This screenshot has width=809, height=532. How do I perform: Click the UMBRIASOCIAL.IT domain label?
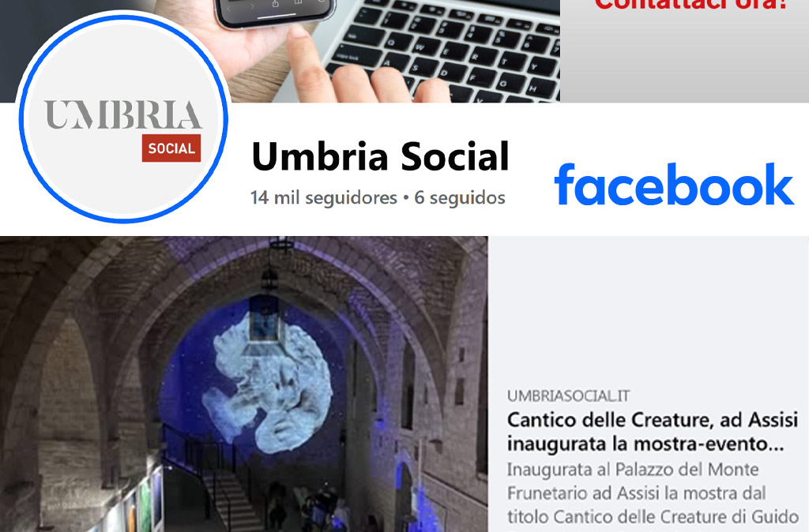click(x=568, y=396)
